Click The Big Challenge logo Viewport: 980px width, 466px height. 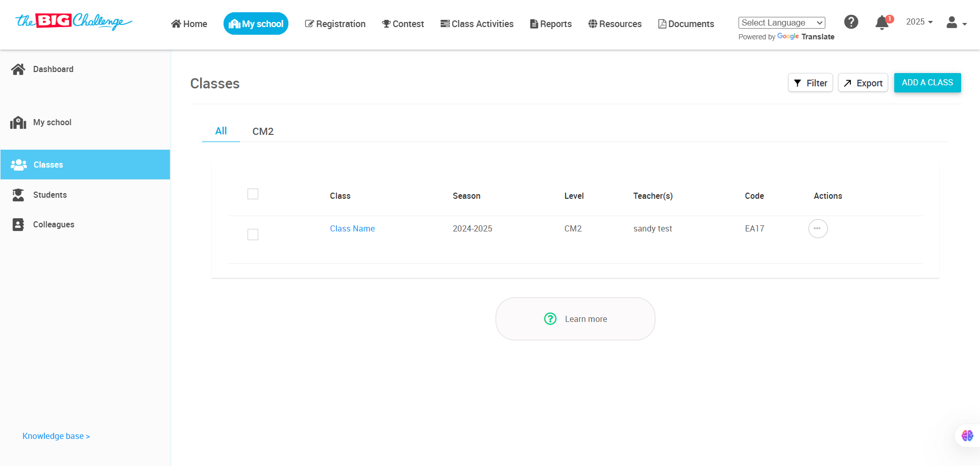coord(74,21)
